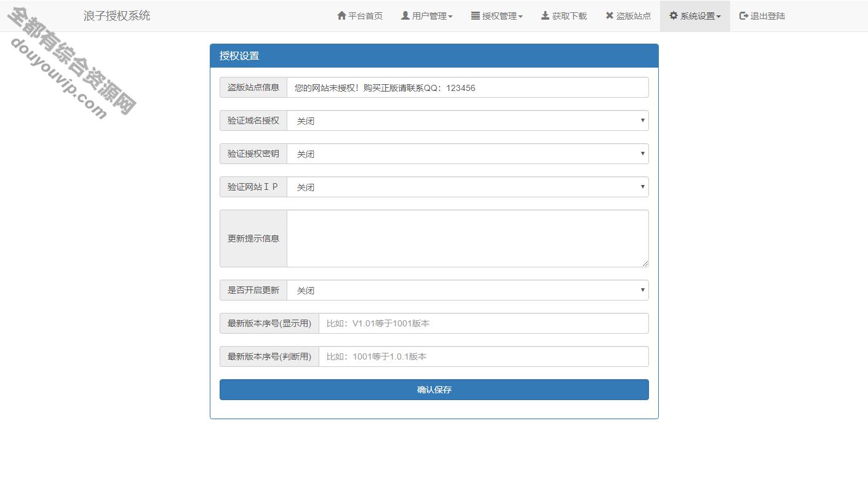
Task: Focus the 最新版本序号(显示用) input
Action: tap(484, 323)
